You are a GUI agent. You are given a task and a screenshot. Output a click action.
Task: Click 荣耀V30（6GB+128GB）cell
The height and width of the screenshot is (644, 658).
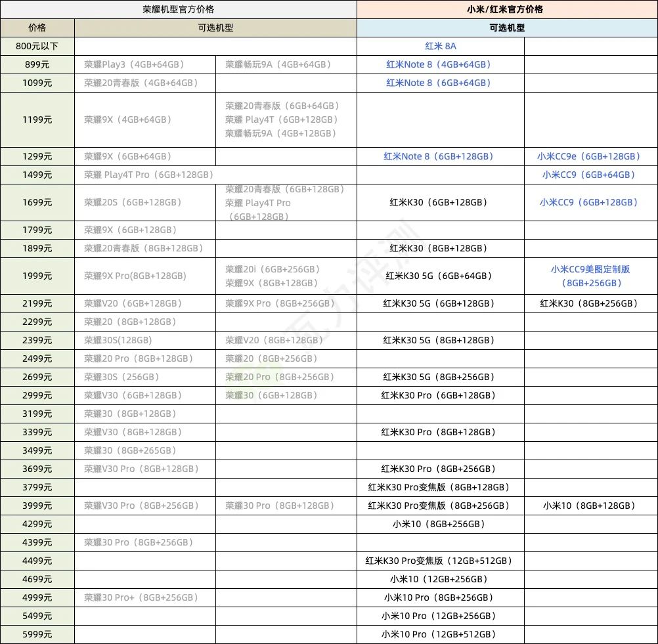(x=145, y=395)
